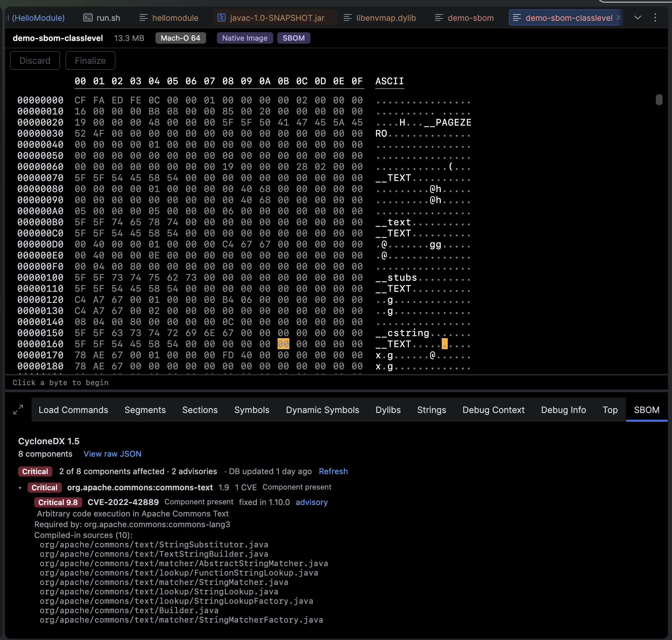Click the __PAGEZE ASCII text
Image resolution: width=672 pixels, height=640 pixels.
pos(447,123)
